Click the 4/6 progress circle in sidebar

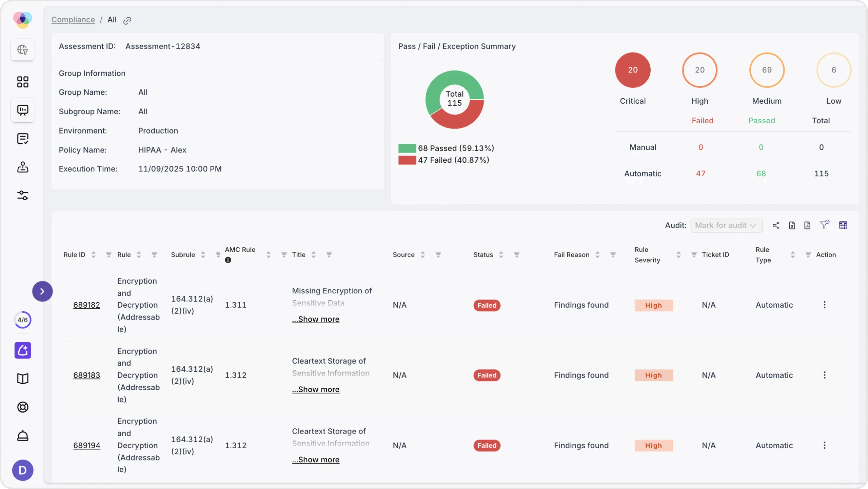[x=23, y=320]
